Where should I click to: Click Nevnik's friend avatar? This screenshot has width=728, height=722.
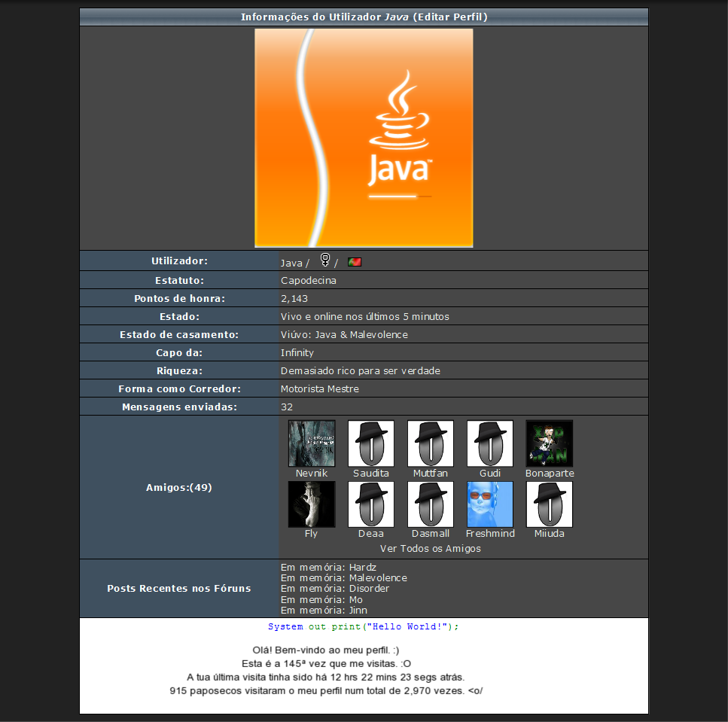312,443
